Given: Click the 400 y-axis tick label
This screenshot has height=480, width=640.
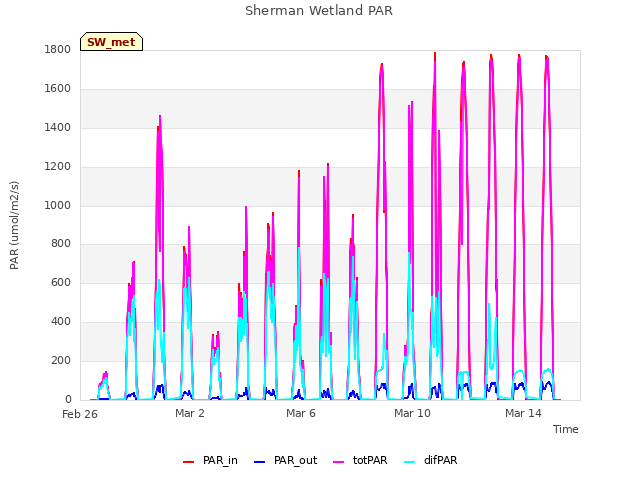Looking at the screenshot, I should pyautogui.click(x=61, y=322).
